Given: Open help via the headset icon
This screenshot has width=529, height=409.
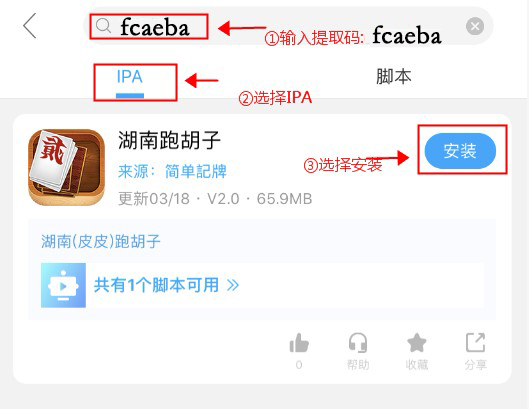Looking at the screenshot, I should click(x=358, y=343).
